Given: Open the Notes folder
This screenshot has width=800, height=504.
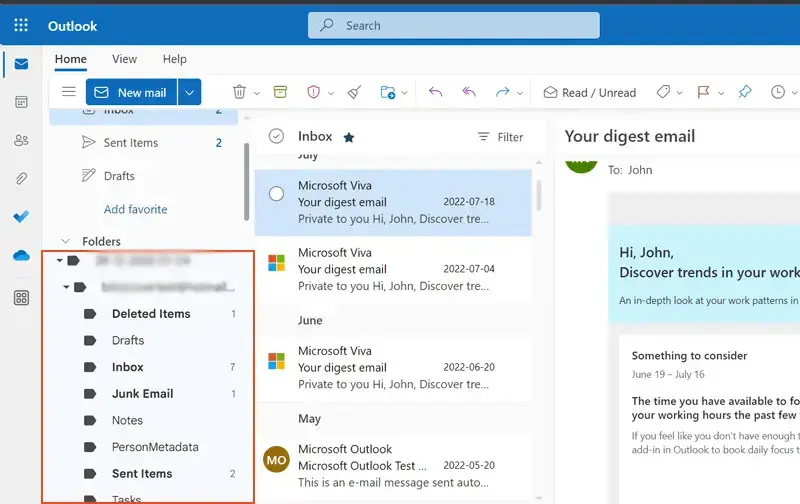Looking at the screenshot, I should pos(128,420).
